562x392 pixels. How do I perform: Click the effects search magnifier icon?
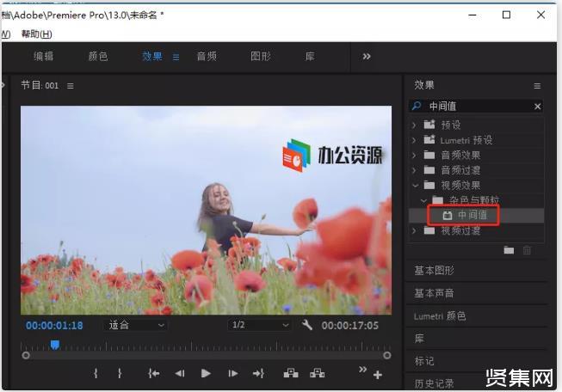tap(417, 106)
